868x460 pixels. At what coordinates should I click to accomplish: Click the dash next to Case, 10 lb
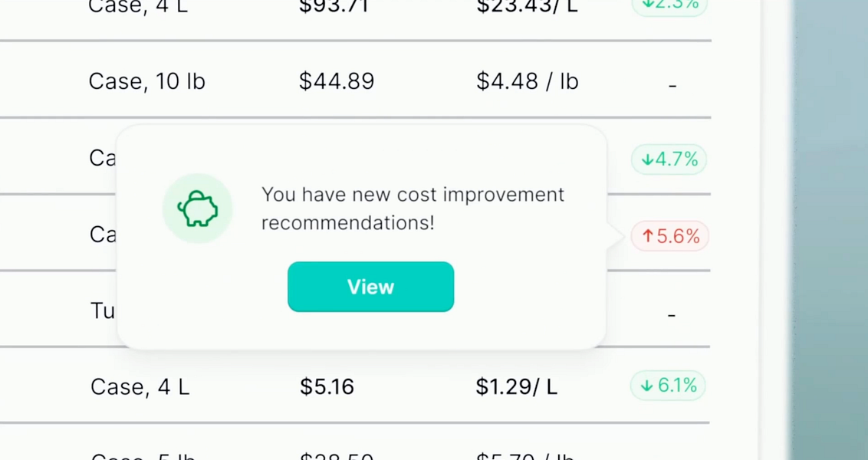pos(672,84)
